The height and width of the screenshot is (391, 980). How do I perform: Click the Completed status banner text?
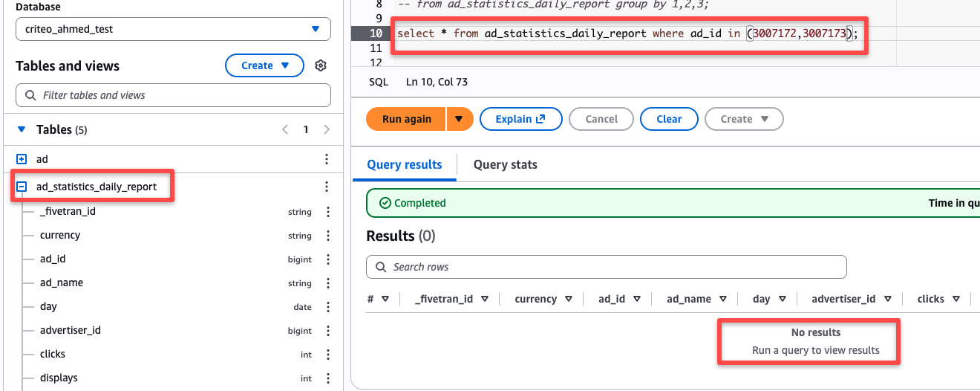pyautogui.click(x=420, y=203)
